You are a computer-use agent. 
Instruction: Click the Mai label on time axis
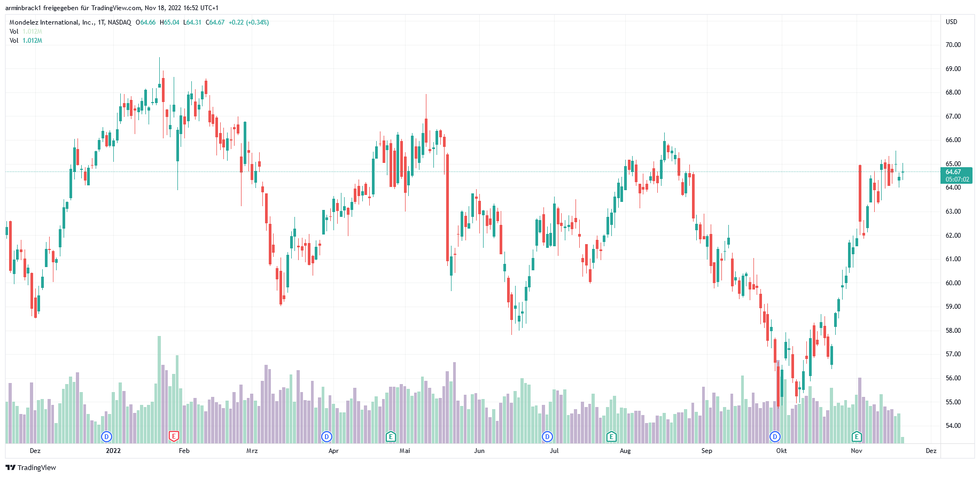point(405,451)
